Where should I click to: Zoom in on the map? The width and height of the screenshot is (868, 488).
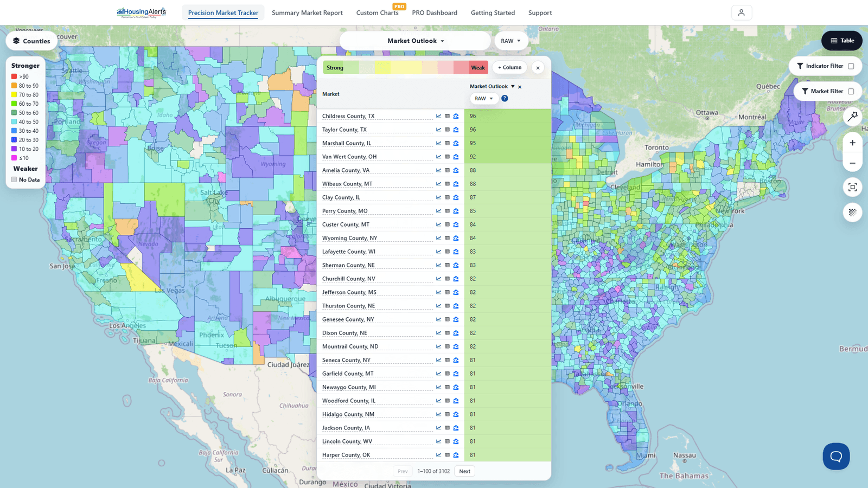(x=852, y=143)
